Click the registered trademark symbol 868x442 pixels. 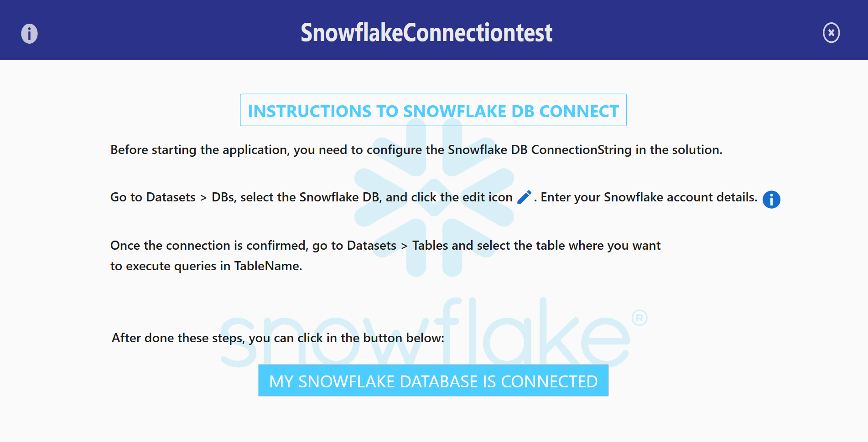point(639,318)
